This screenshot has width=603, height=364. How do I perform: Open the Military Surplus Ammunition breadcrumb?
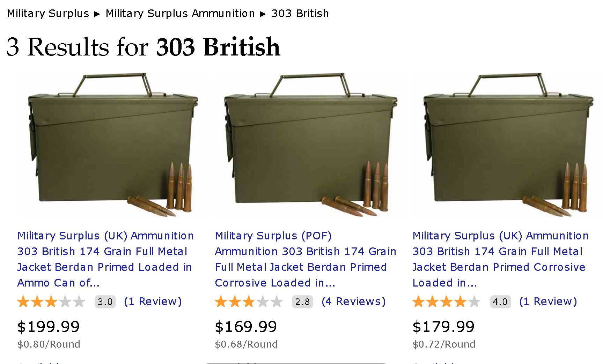coord(180,14)
